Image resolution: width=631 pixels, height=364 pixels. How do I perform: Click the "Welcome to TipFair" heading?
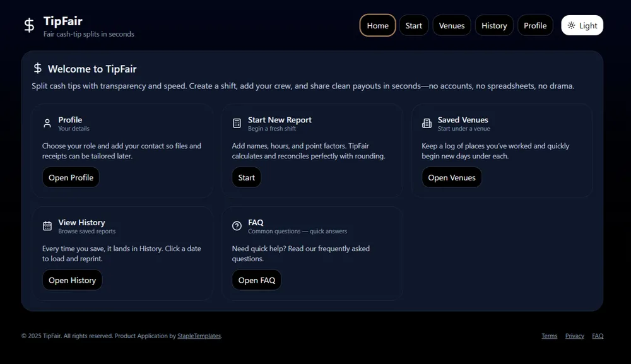click(92, 69)
